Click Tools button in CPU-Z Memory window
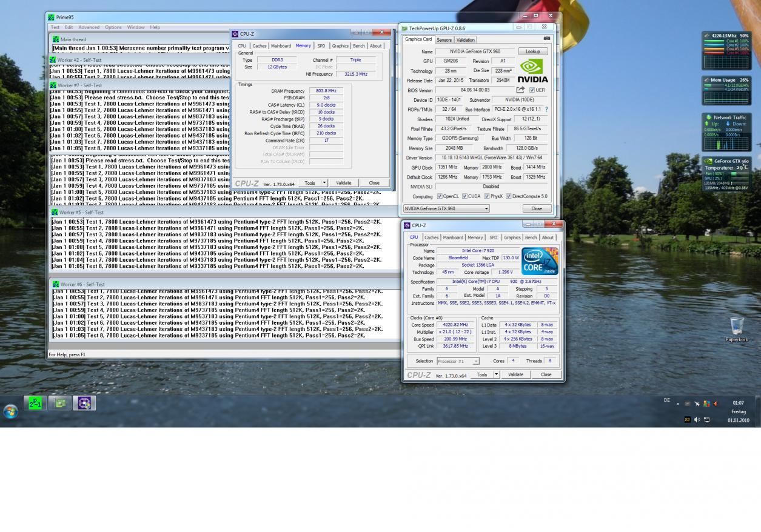The image size is (761, 532). tap(310, 183)
